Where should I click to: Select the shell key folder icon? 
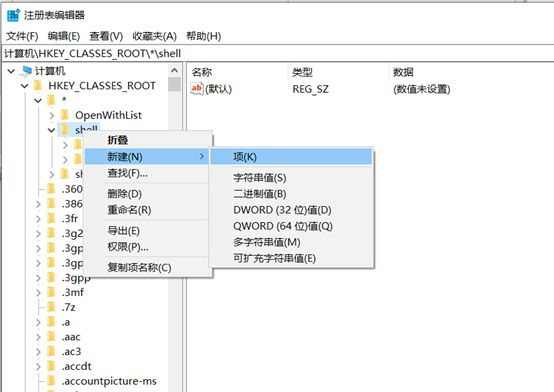coord(65,130)
